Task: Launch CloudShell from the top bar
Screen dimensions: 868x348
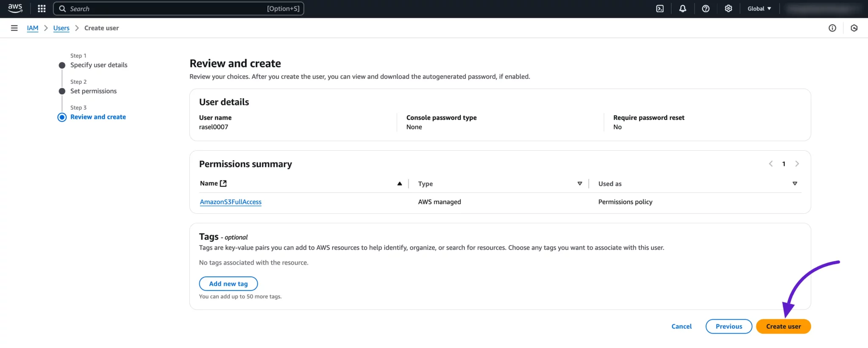Action: [660, 8]
